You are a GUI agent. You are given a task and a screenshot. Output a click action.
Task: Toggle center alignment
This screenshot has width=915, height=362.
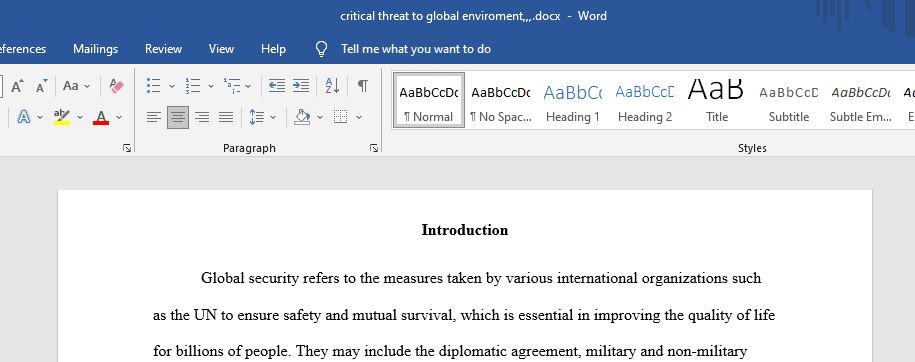(178, 117)
